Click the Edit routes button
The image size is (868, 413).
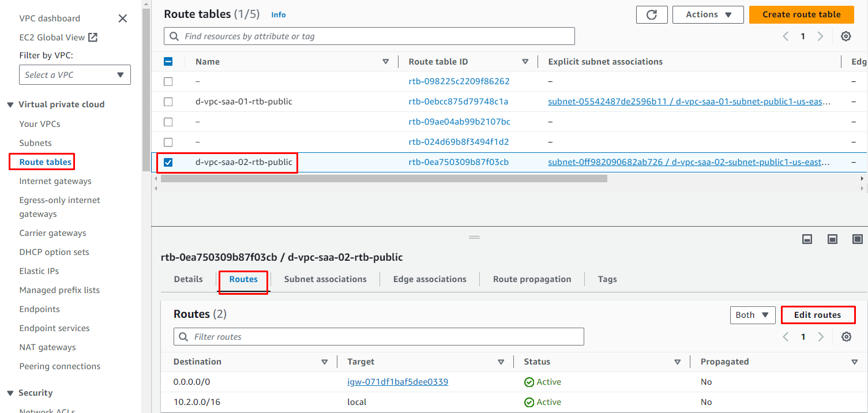tap(817, 315)
